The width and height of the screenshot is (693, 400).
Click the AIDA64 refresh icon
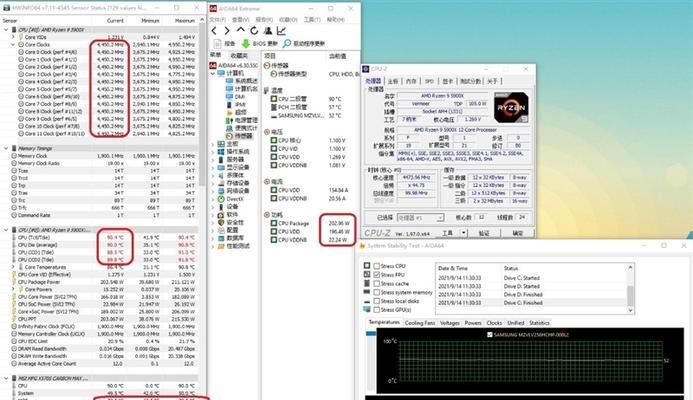click(x=254, y=30)
